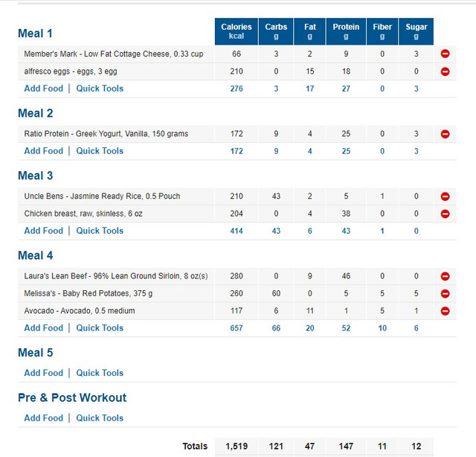This screenshot has width=476, height=457.
Task: Click Add Food under Meal 1
Action: tap(43, 89)
